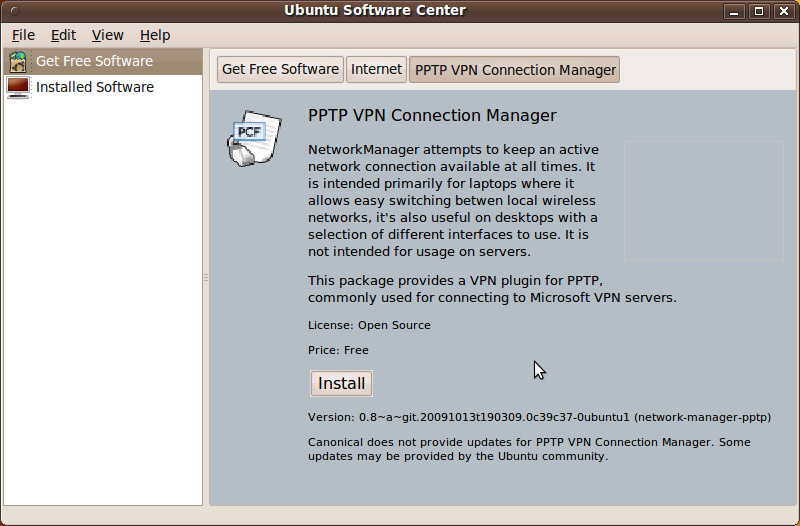
Task: Click the Installed Software monitor icon
Action: point(18,87)
